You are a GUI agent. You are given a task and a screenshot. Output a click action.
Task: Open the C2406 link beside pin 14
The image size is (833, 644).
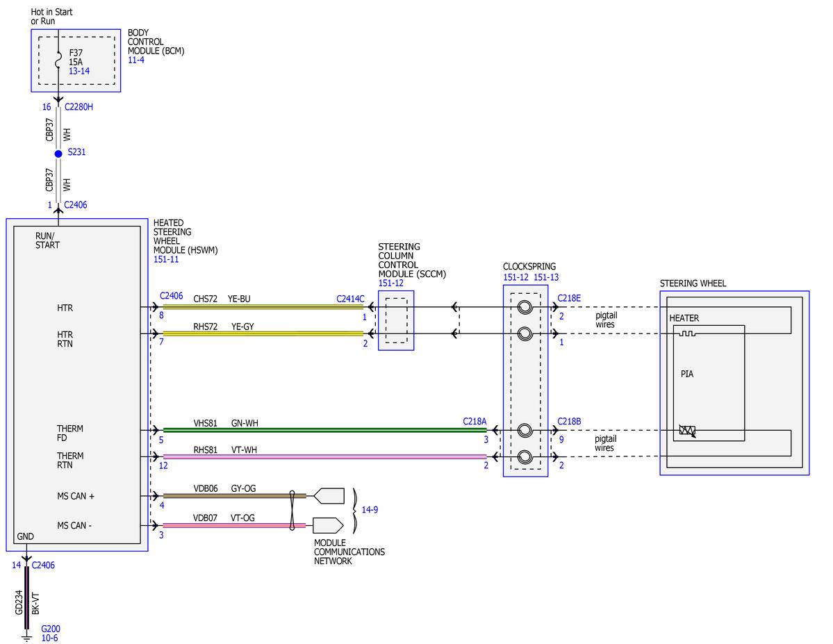click(43, 565)
